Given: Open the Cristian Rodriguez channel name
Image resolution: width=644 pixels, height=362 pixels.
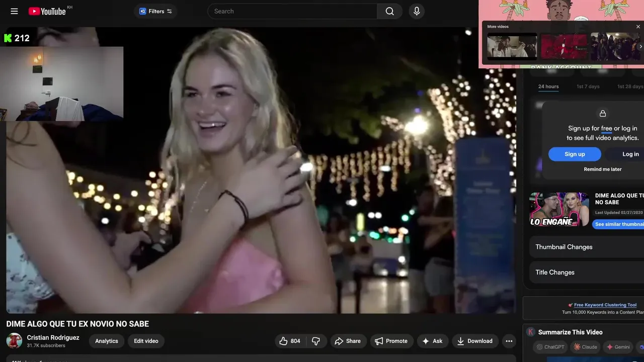Looking at the screenshot, I should (53, 337).
